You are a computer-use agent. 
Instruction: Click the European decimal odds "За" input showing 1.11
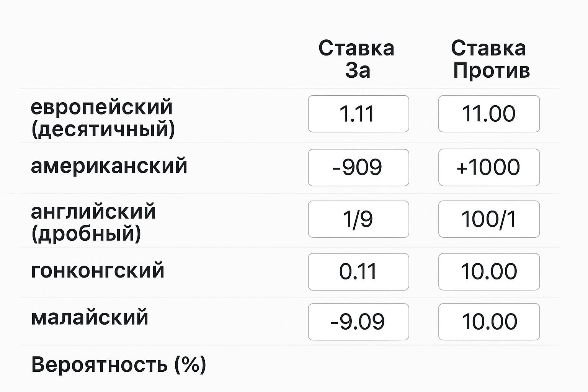(358, 114)
